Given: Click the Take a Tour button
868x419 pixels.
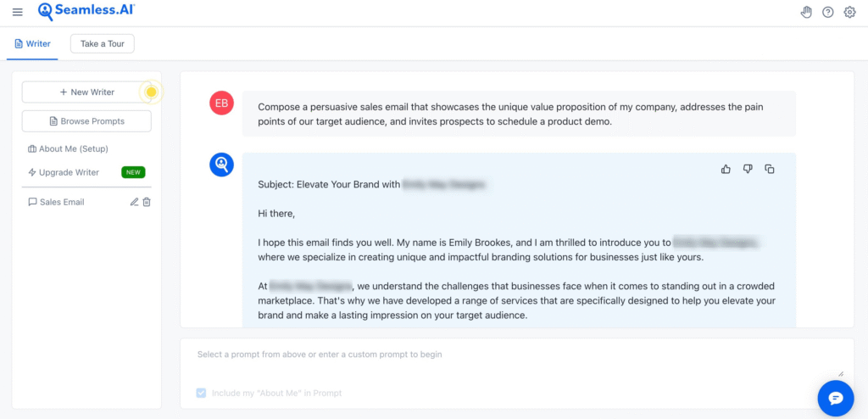Looking at the screenshot, I should click(x=103, y=44).
